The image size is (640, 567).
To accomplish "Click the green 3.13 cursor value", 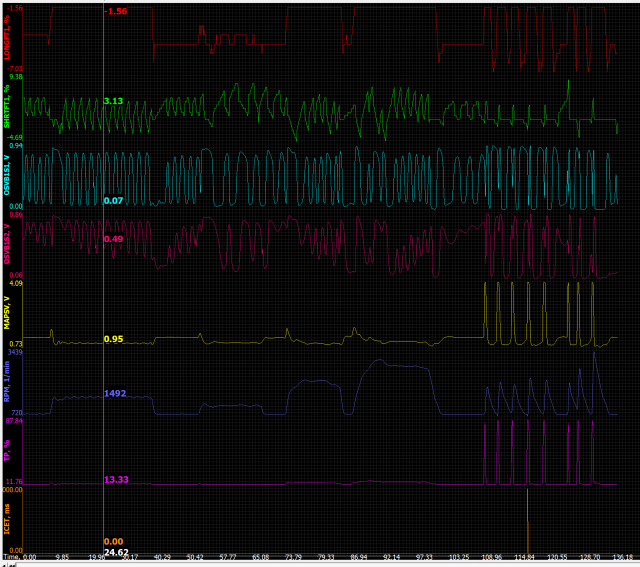I will pyautogui.click(x=113, y=102).
